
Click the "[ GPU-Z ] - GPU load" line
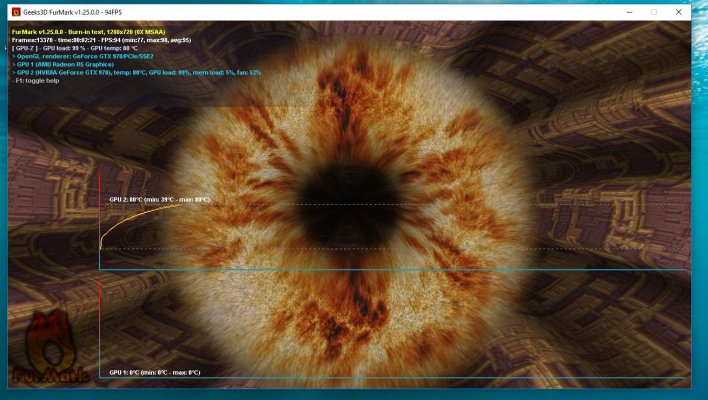tap(75, 48)
